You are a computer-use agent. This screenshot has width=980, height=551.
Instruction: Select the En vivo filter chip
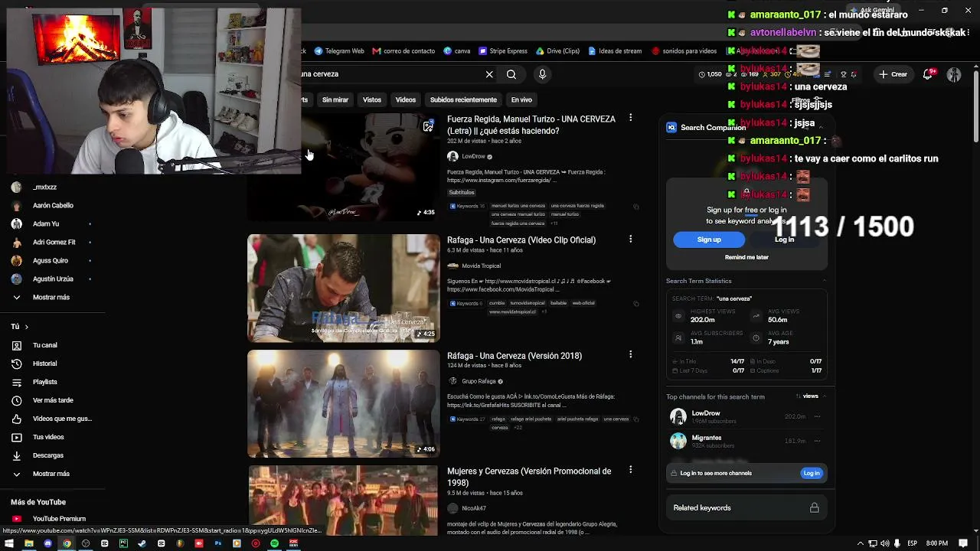click(x=521, y=99)
